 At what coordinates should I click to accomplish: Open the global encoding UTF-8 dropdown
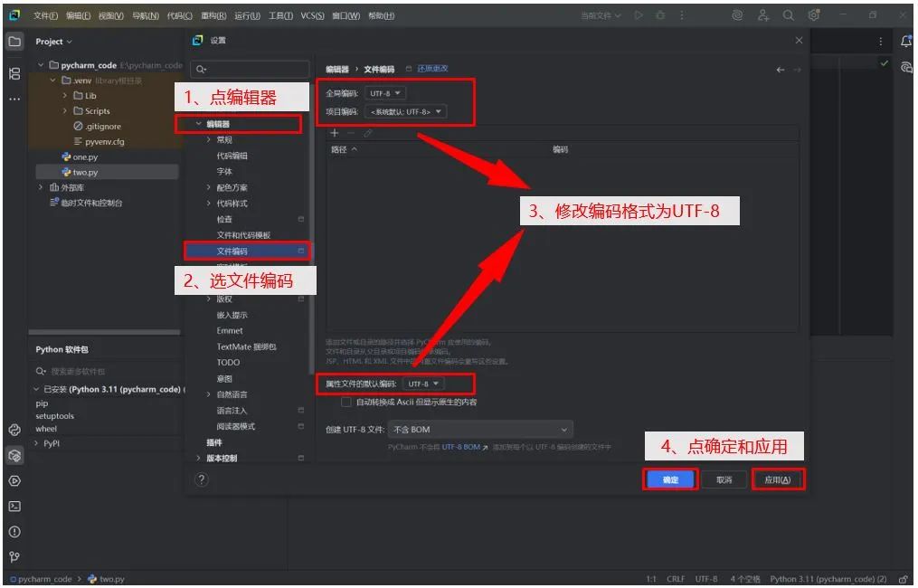[x=385, y=94]
